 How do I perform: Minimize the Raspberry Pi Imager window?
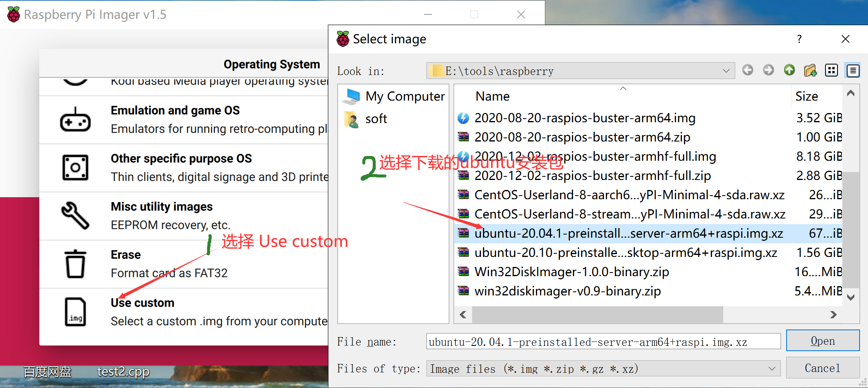(428, 14)
